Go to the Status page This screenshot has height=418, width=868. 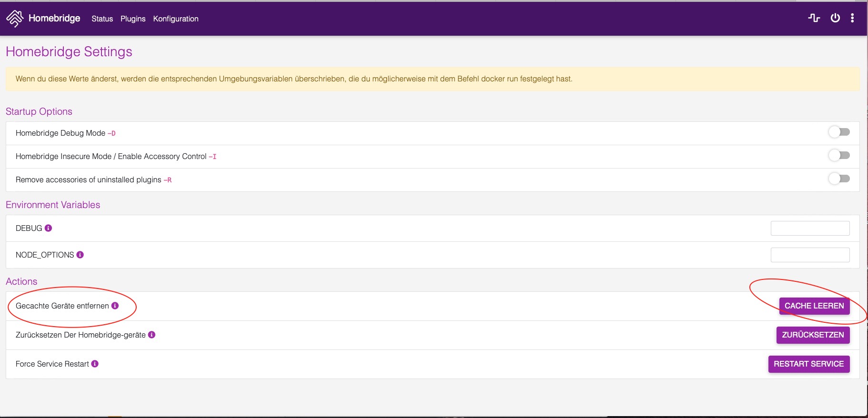pyautogui.click(x=102, y=19)
